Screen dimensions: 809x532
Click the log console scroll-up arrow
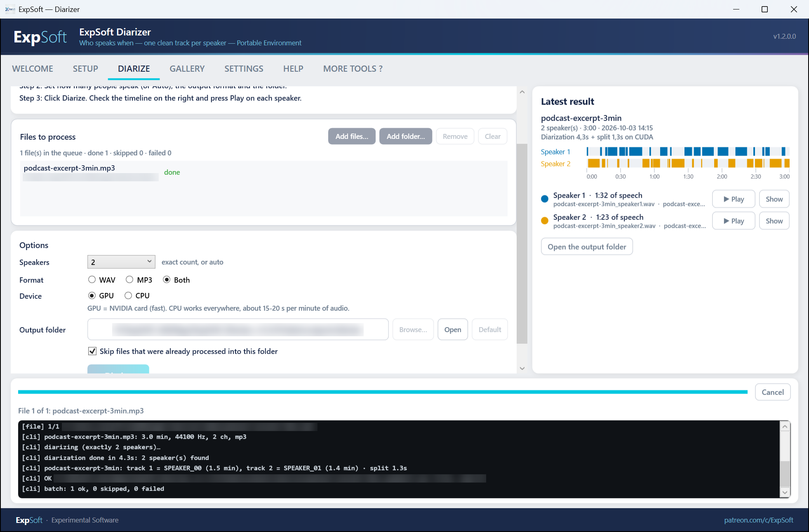[x=785, y=427]
